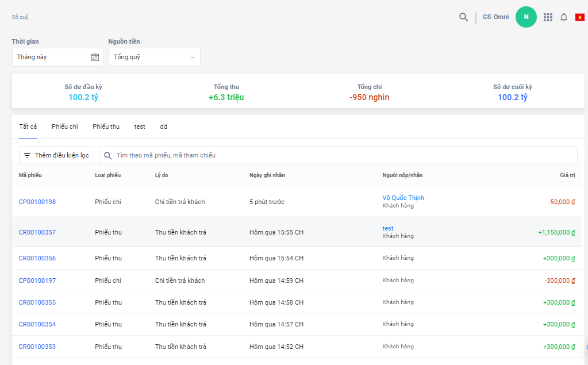Screen dimensions: 588x365
Task: Open voucher CR00100357 link
Action: (x=37, y=232)
